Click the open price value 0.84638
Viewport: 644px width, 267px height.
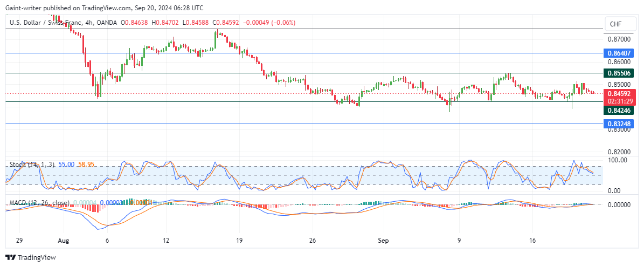pos(137,22)
